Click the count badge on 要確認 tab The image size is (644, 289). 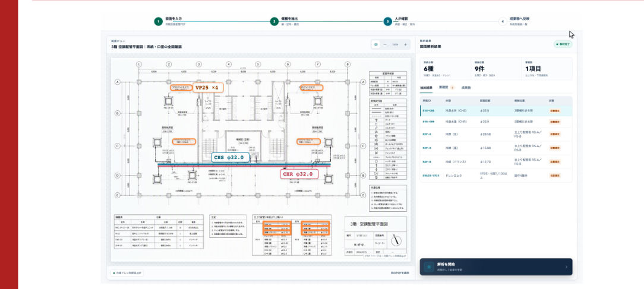452,88
